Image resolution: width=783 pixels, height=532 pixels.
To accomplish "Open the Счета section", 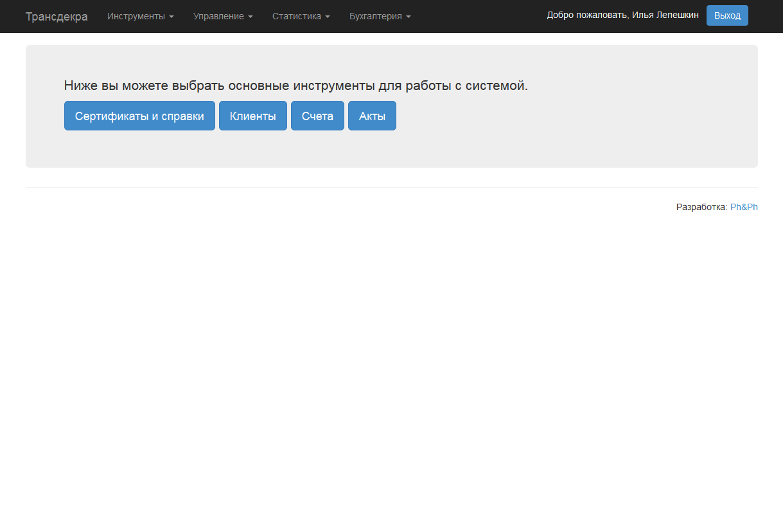I will pyautogui.click(x=317, y=116).
